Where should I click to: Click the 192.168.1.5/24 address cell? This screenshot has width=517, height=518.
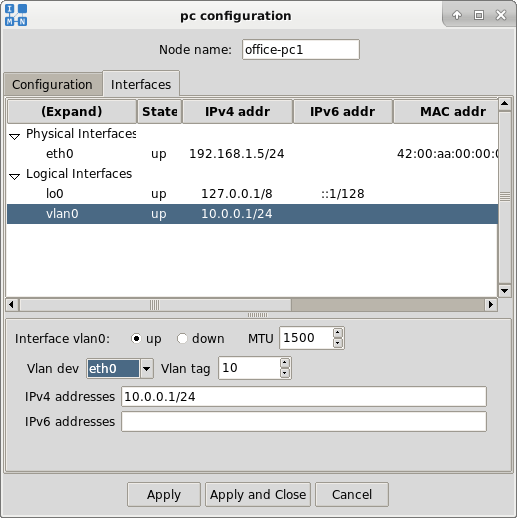pyautogui.click(x=237, y=154)
